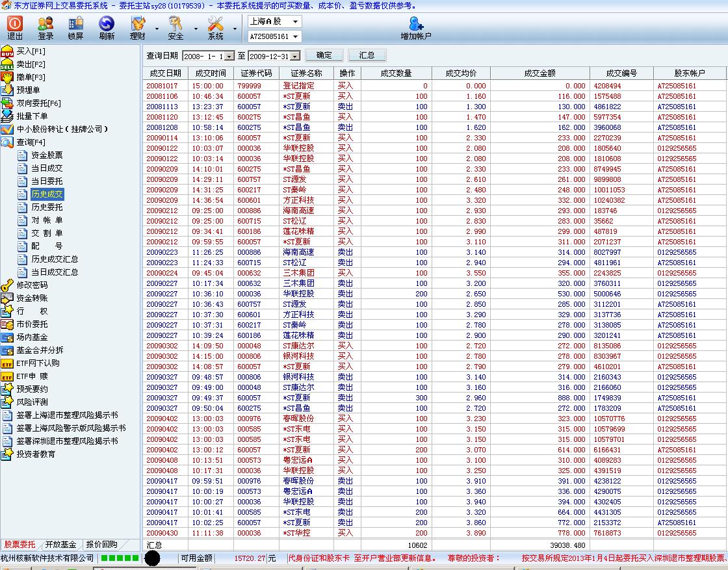Click the 买入[F1] buy icon
The image size is (728, 570).
coord(7,51)
